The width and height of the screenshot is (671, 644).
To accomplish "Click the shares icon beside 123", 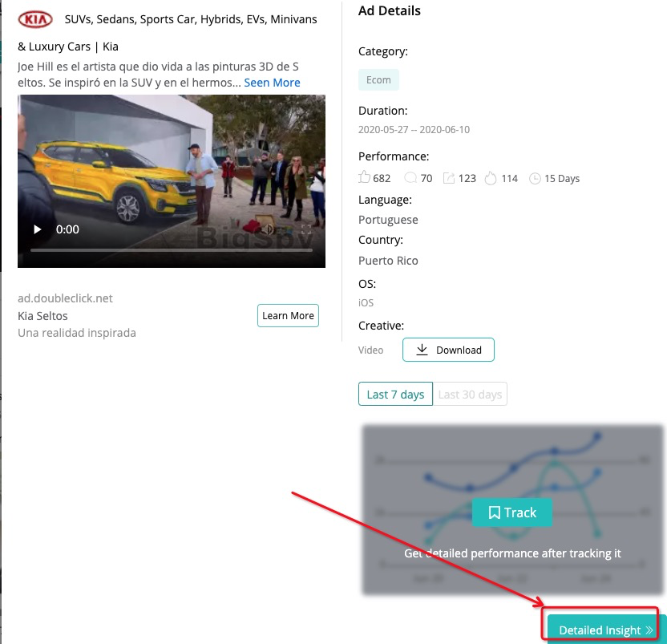I will point(448,178).
